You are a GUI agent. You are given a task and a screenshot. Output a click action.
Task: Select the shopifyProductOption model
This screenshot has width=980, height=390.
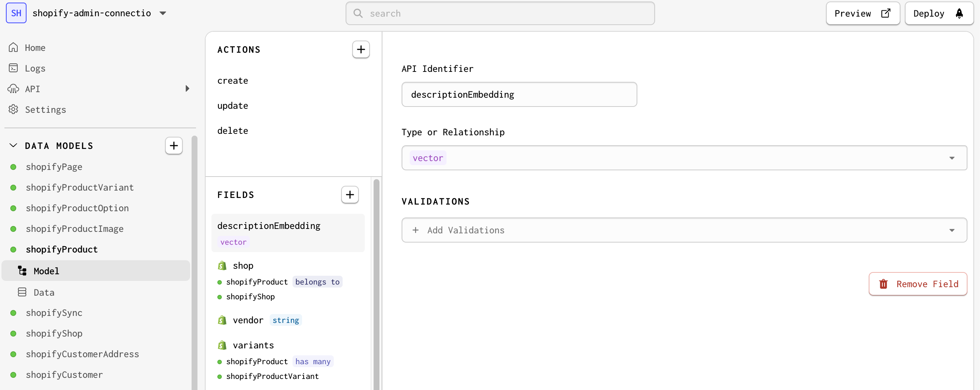click(77, 208)
